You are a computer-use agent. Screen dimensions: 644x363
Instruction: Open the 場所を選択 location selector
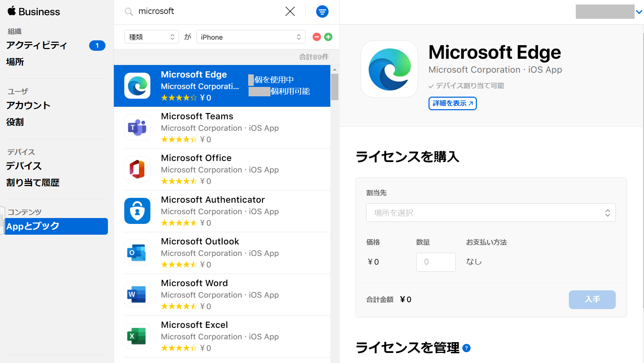click(x=490, y=212)
